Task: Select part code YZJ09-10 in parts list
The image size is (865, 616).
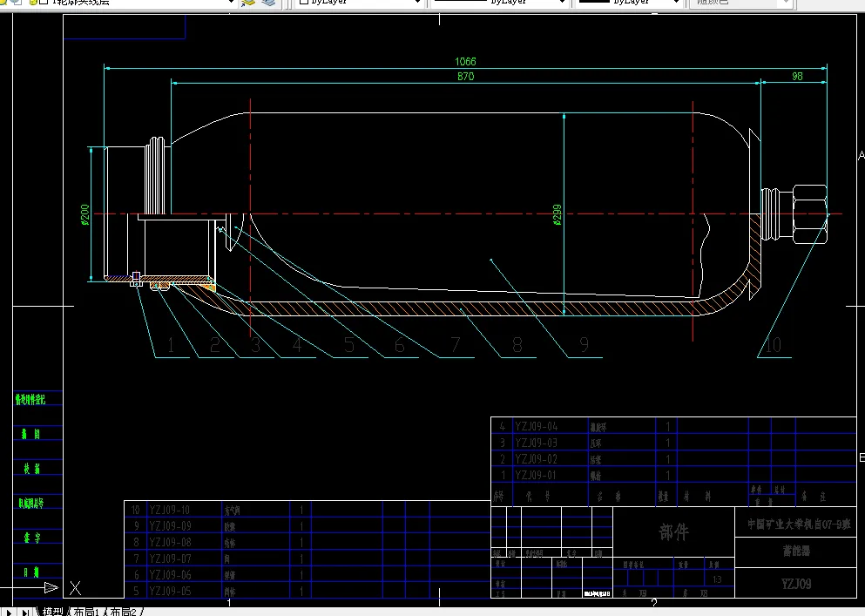Action: coord(170,510)
